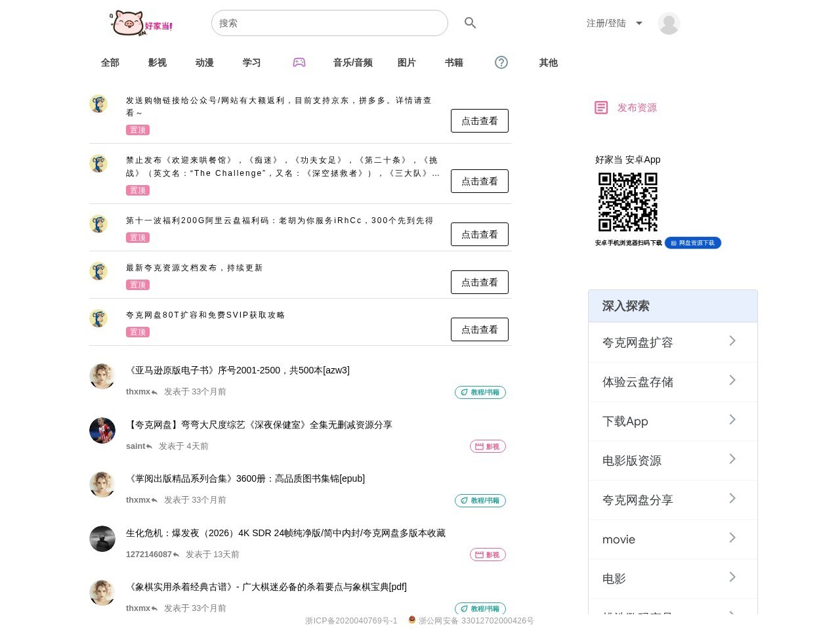Click avatar beside 生化危机 post

point(102,539)
